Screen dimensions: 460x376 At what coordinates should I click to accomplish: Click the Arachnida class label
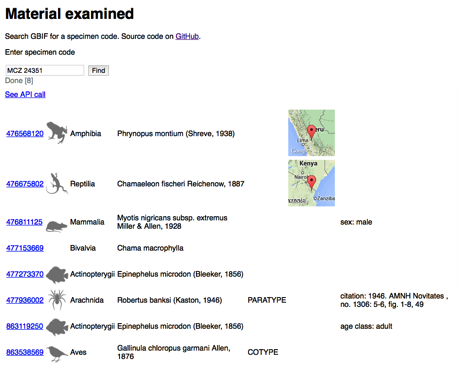click(87, 300)
